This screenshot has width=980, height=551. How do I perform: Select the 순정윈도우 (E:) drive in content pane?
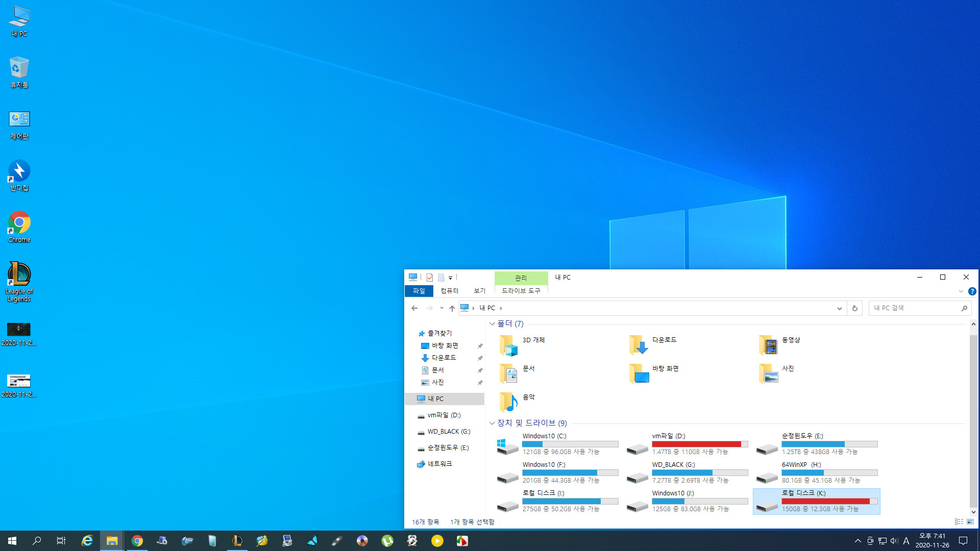pos(817,444)
